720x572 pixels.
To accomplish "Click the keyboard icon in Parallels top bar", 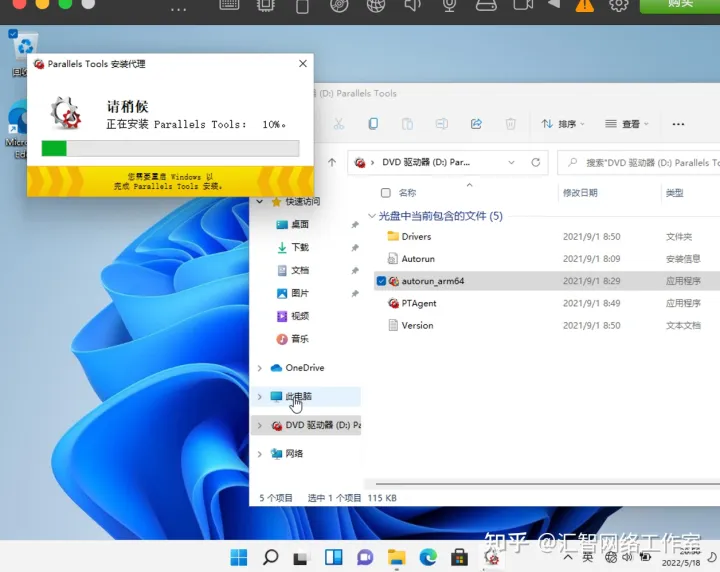I will (229, 5).
